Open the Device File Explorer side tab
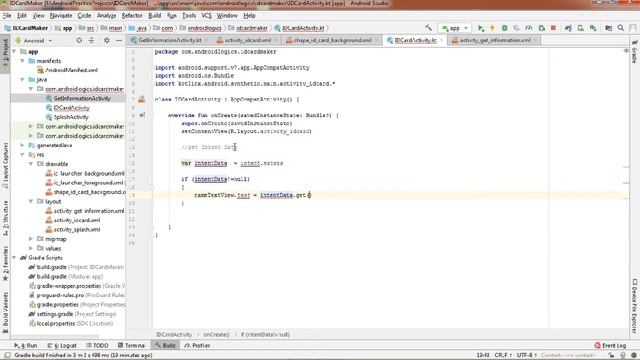The height and width of the screenshot is (360, 640). point(635,306)
